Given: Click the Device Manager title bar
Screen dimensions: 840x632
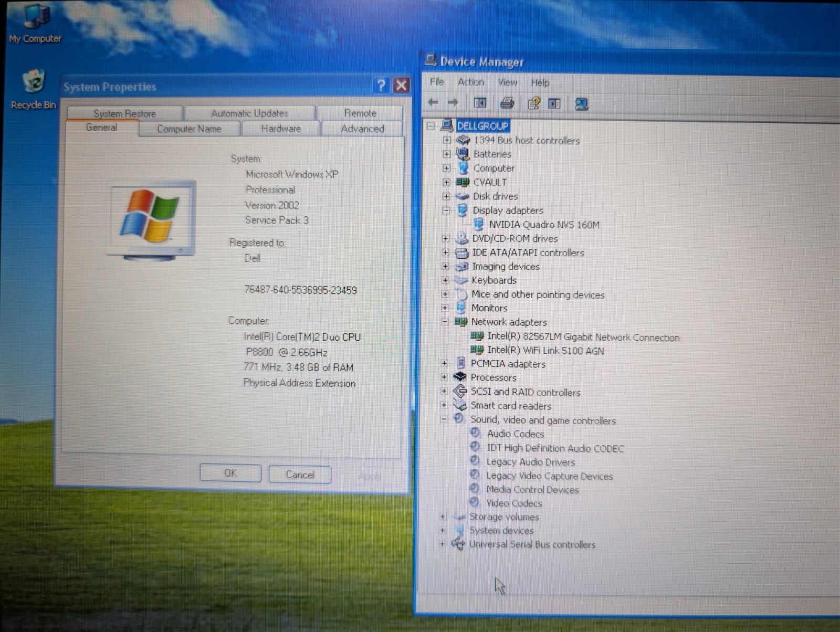Looking at the screenshot, I should coord(630,62).
